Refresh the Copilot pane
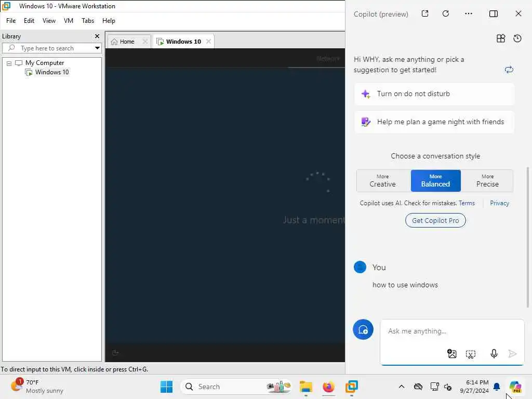 coord(446,14)
